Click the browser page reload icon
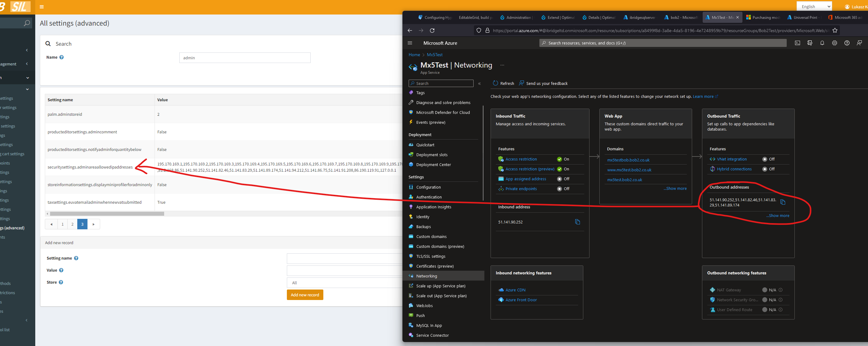Screen dimensions: 868x346 coord(432,31)
